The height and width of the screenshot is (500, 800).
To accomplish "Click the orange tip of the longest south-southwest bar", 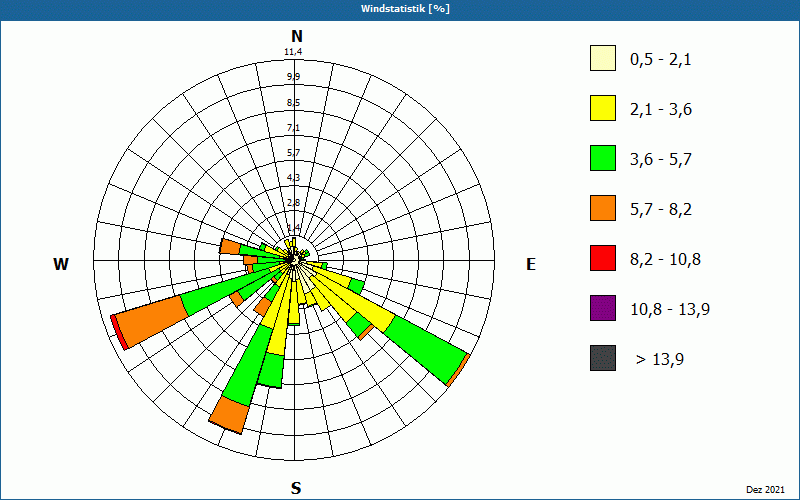I will (229, 414).
